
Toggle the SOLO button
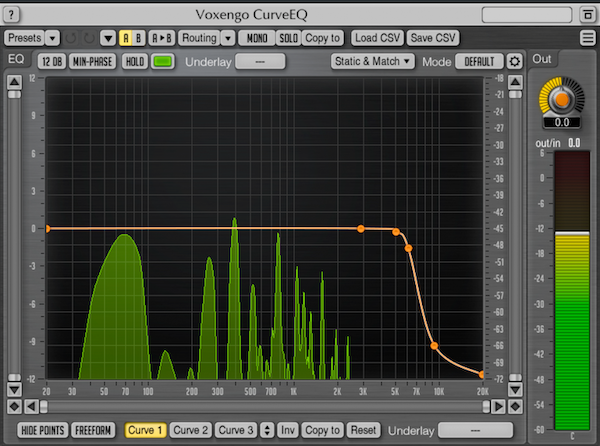[288, 38]
